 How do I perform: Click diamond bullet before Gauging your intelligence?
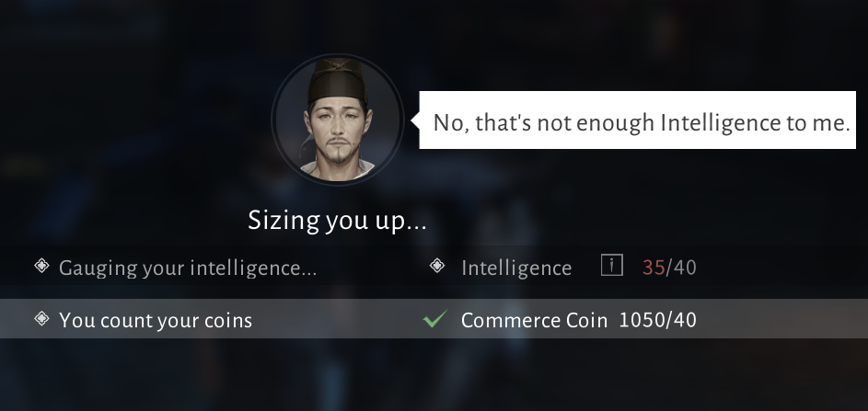[41, 266]
